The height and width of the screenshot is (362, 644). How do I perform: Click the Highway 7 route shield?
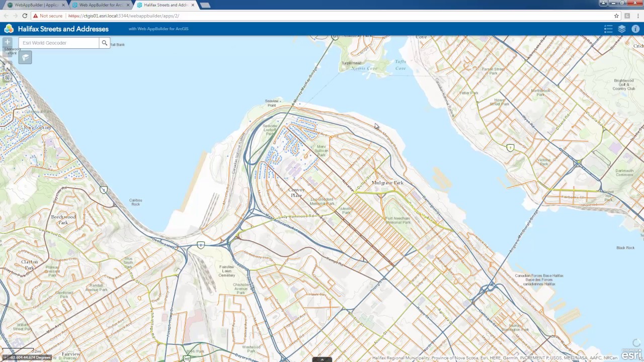tap(510, 148)
